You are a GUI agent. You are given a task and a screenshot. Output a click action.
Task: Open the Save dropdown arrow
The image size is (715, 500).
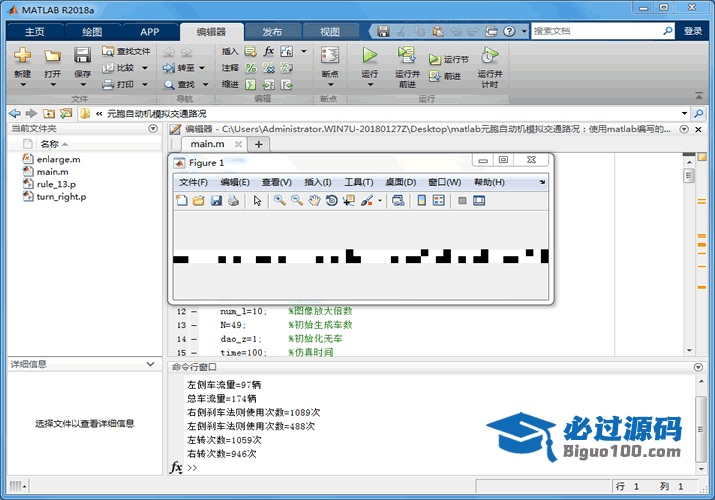(x=83, y=85)
